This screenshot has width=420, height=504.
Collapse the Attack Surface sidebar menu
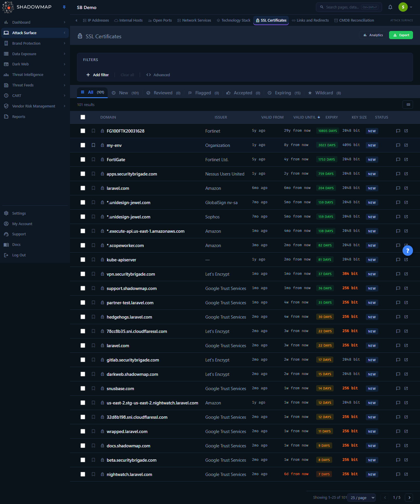tap(35, 33)
